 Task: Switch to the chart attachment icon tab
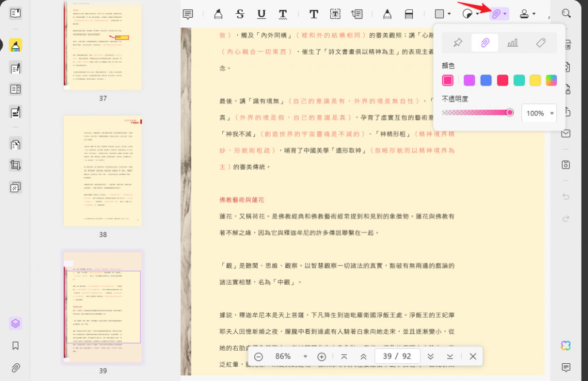coord(513,42)
